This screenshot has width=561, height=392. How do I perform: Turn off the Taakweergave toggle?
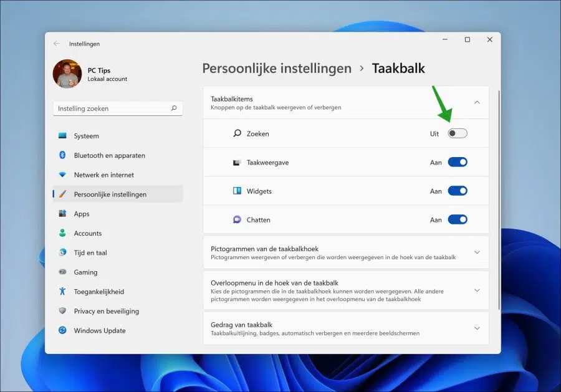click(458, 162)
